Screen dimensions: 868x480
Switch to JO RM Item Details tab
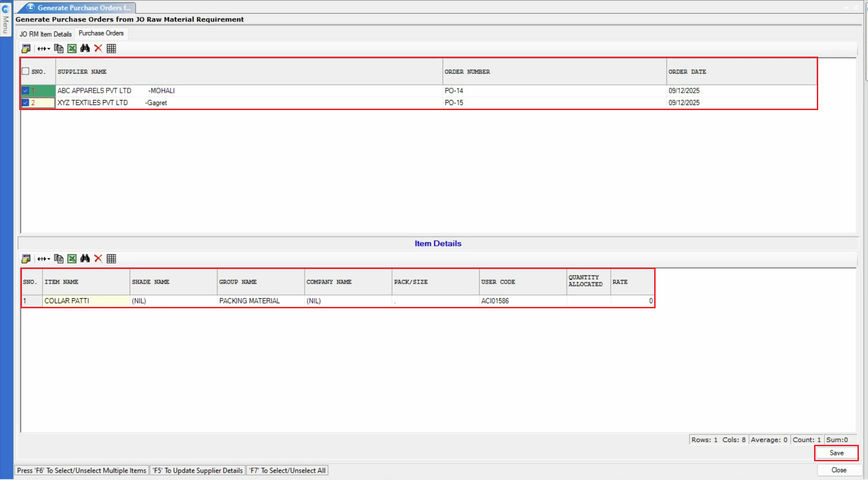[46, 34]
